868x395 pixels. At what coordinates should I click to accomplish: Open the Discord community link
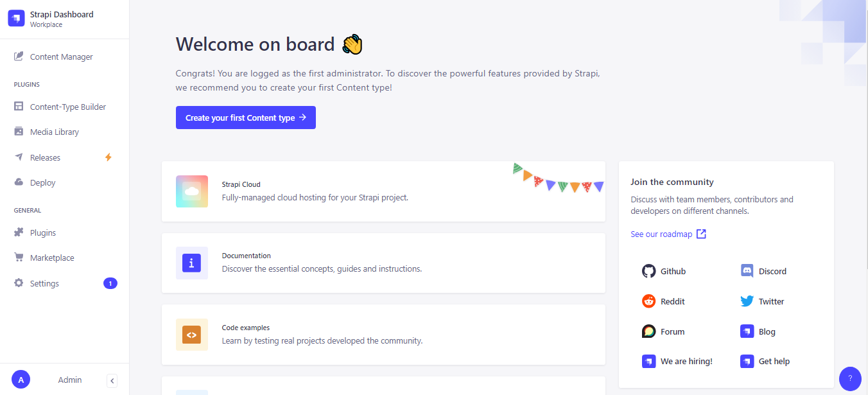click(763, 271)
